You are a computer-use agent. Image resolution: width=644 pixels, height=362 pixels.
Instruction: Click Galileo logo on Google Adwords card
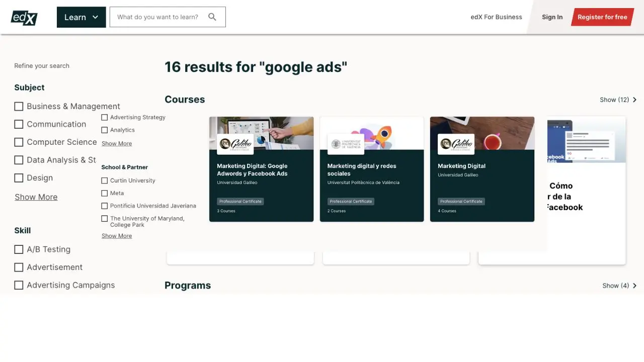point(235,144)
